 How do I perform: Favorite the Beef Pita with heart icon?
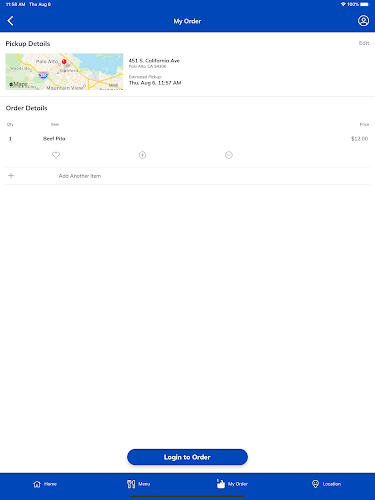pos(56,155)
